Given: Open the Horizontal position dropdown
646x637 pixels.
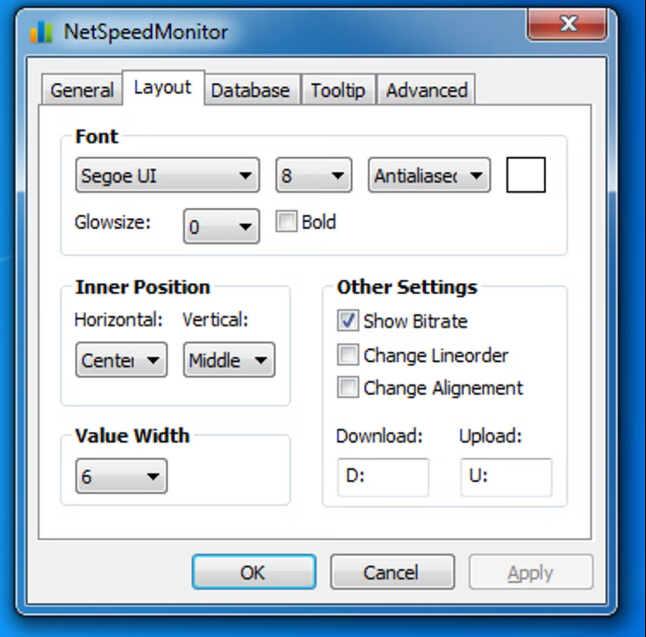Looking at the screenshot, I should pyautogui.click(x=121, y=360).
